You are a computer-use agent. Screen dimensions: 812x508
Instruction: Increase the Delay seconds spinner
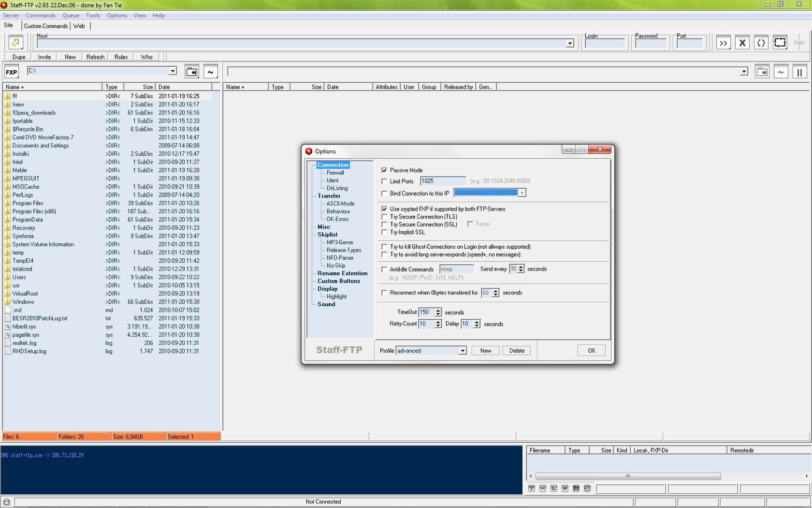[x=477, y=322]
